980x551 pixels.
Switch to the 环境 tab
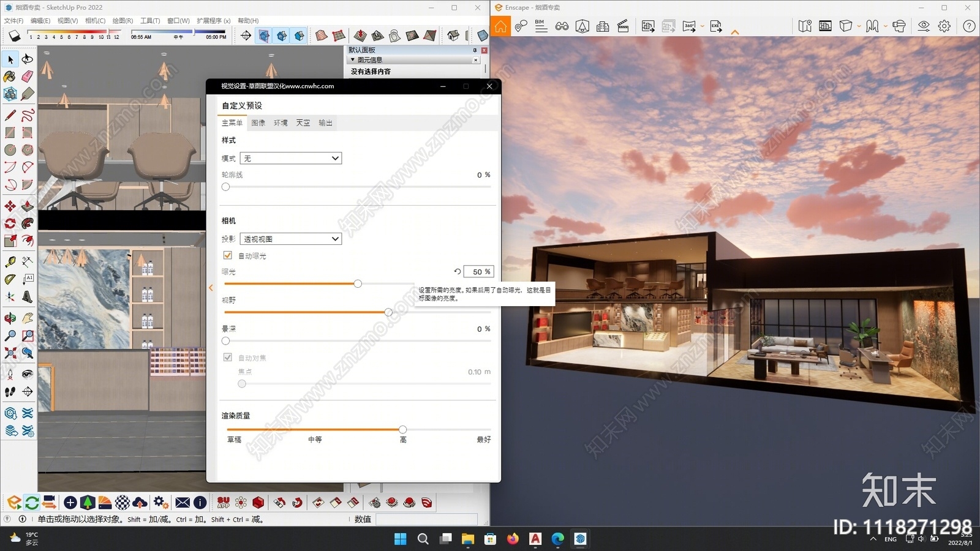point(281,123)
